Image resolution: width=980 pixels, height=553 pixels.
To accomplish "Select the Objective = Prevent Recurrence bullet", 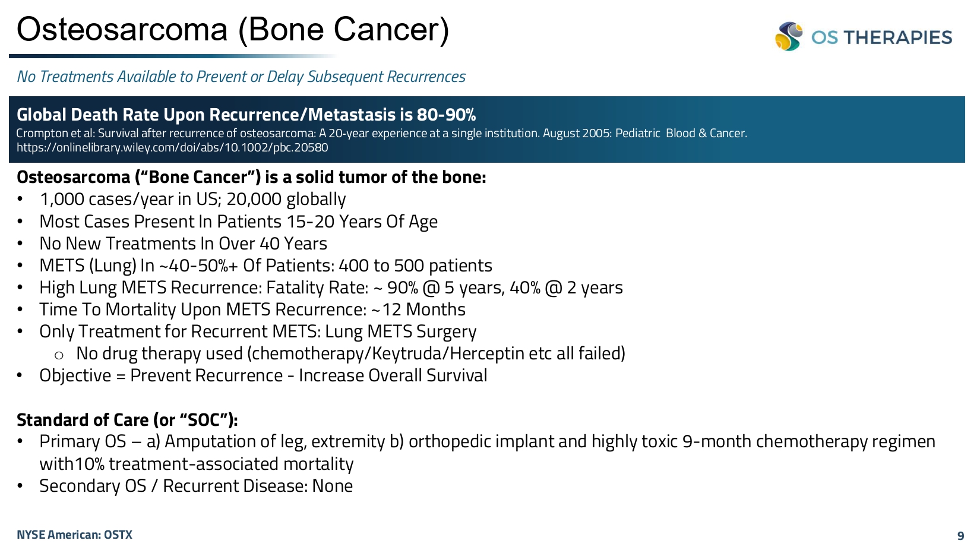I will [263, 375].
